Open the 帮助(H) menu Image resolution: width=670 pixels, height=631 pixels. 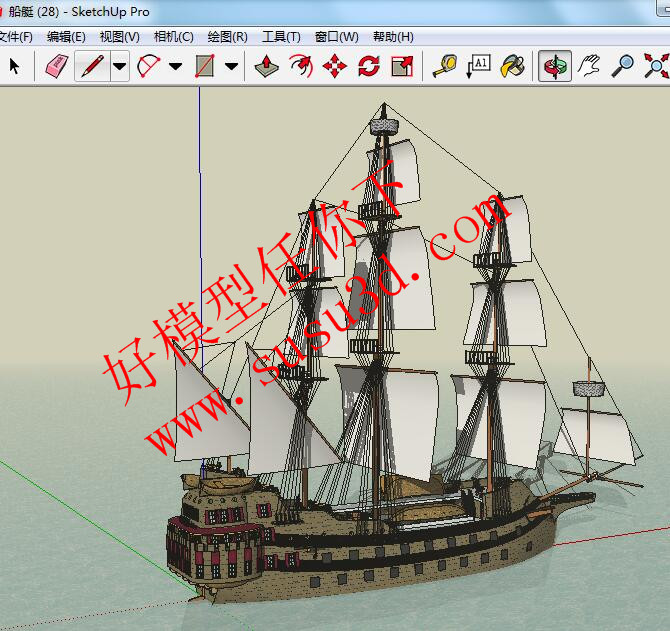(393, 37)
